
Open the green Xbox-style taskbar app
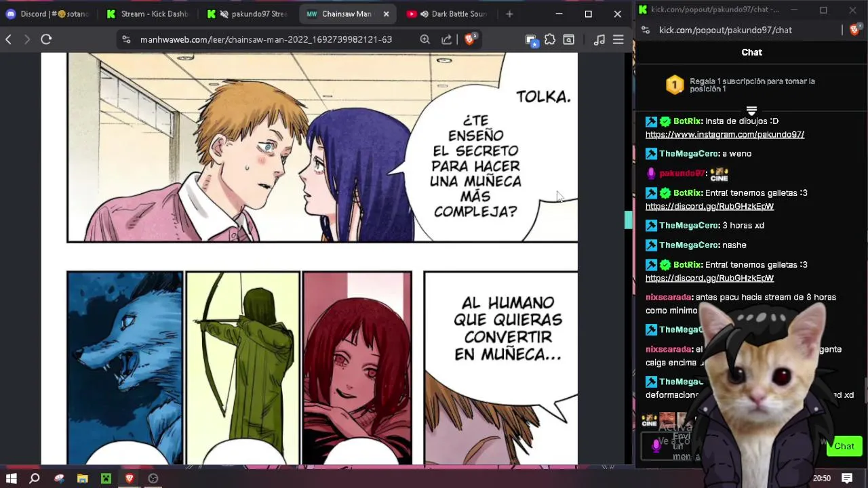[x=106, y=478]
